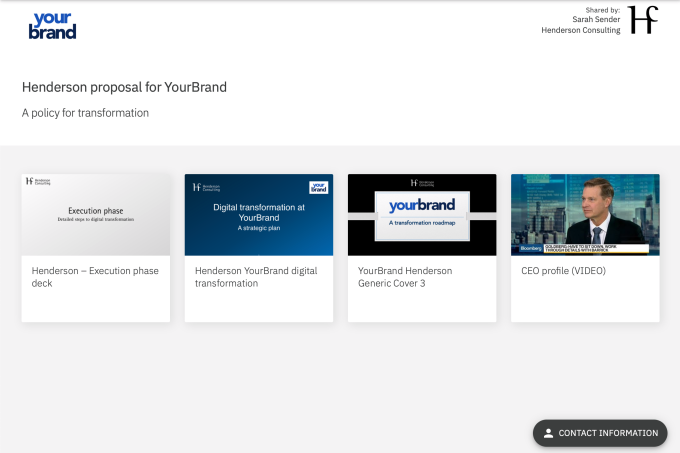Open the transformation roadmap cover thumbnail
The height and width of the screenshot is (453, 680).
[422, 215]
